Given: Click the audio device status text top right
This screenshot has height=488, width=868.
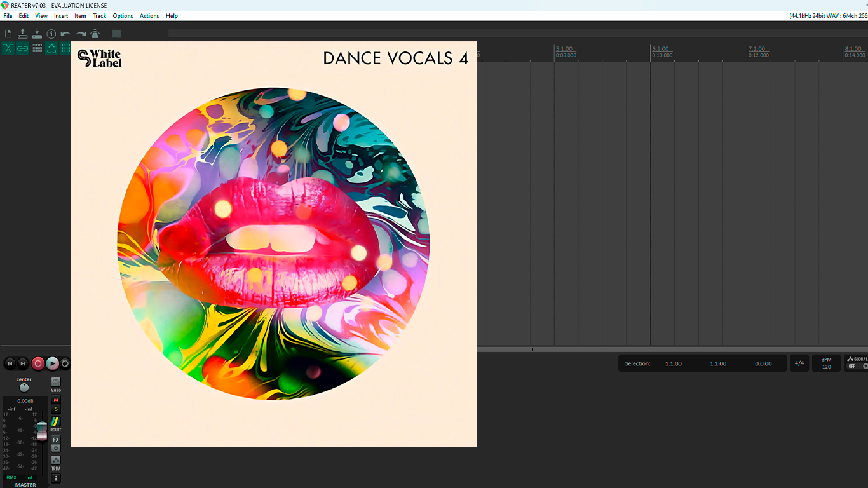Looking at the screenshot, I should pos(828,16).
